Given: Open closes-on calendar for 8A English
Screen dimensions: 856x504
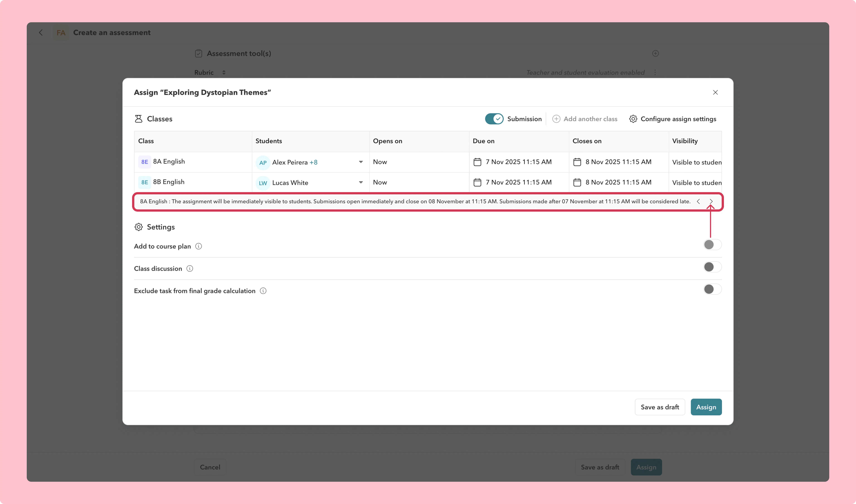Looking at the screenshot, I should pos(577,162).
